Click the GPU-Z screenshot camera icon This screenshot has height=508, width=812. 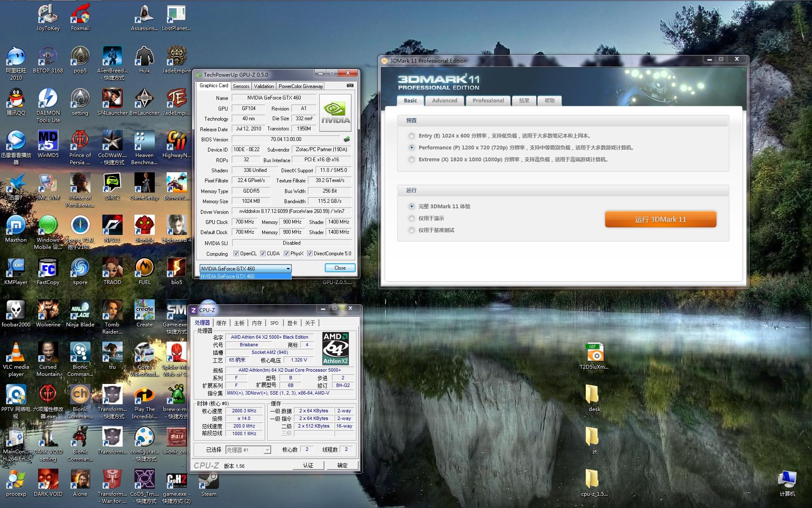[350, 86]
